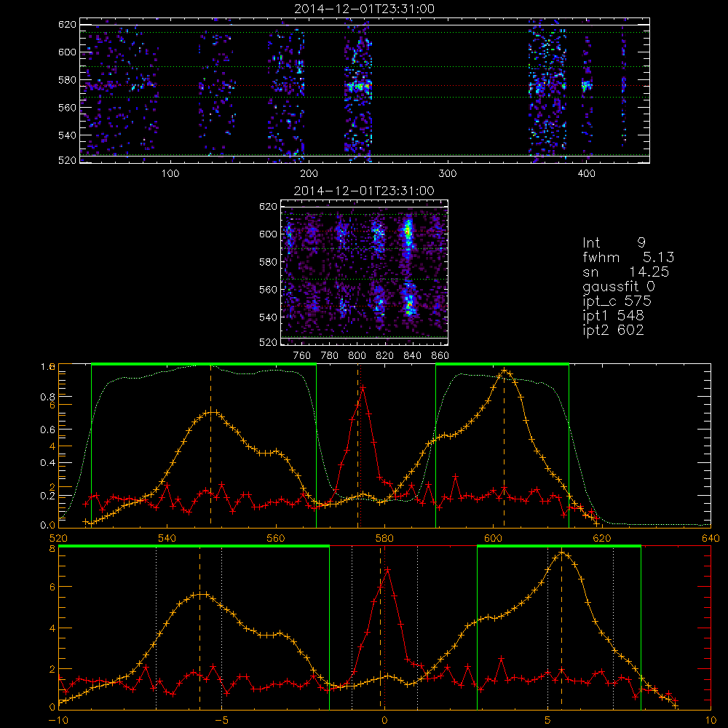This screenshot has height=728, width=728.
Task: Click x-axis label 840 on middle image
Action: pos(412,356)
